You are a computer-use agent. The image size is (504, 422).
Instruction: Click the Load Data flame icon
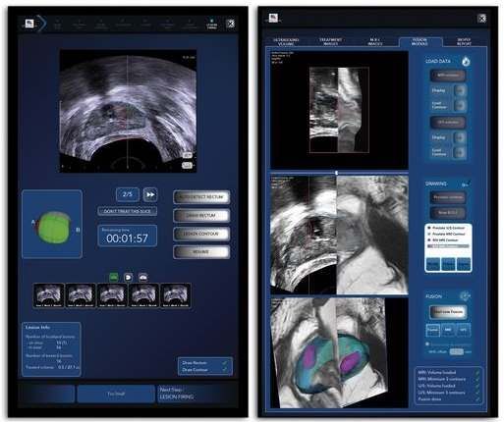pyautogui.click(x=466, y=61)
